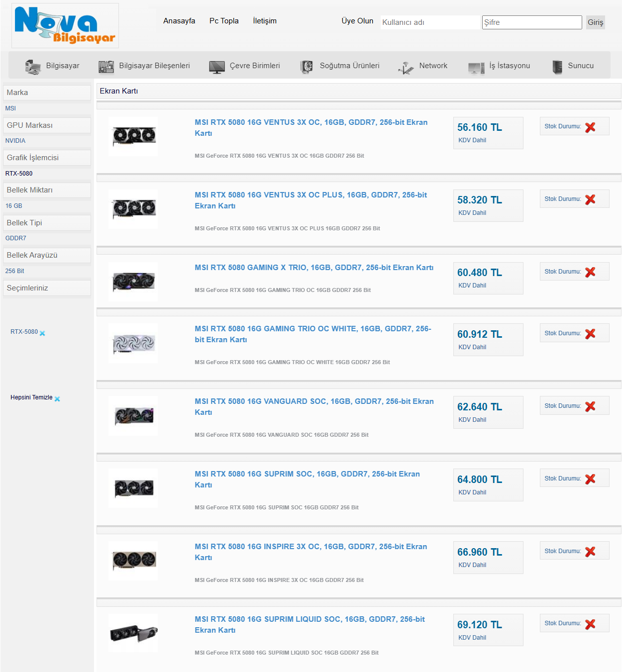The image size is (622, 672).
Task: Expand the Grafik İşlemcisi filter section
Action: [47, 158]
